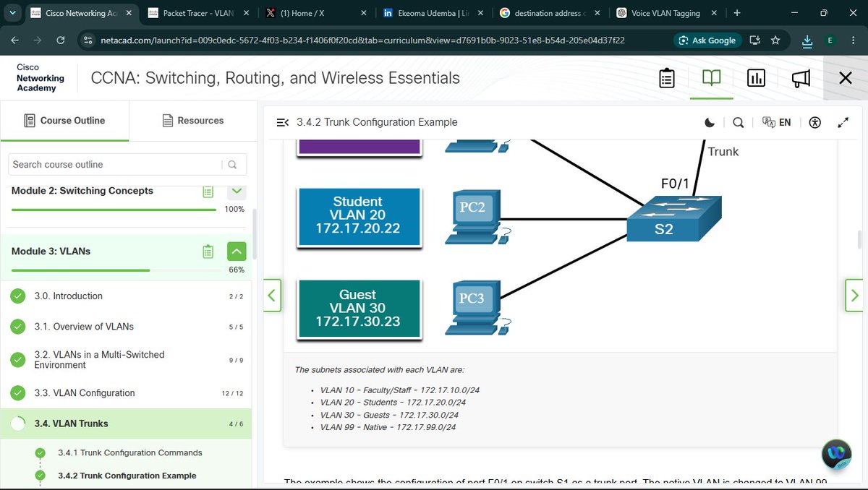The height and width of the screenshot is (490, 868).
Task: Switch to Voice VLAN Tagging tab
Action: [667, 13]
